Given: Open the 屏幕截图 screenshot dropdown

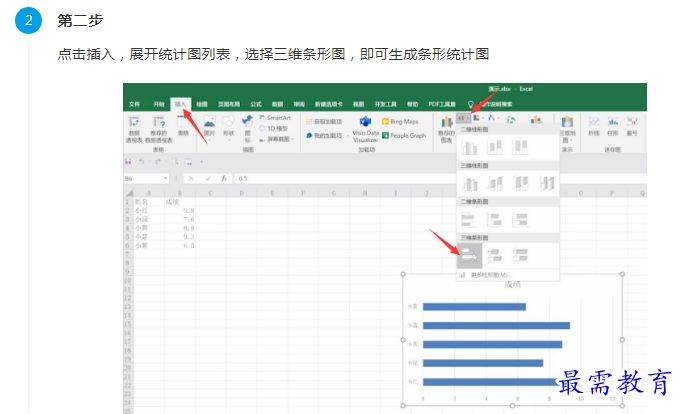Looking at the screenshot, I should (x=277, y=139).
